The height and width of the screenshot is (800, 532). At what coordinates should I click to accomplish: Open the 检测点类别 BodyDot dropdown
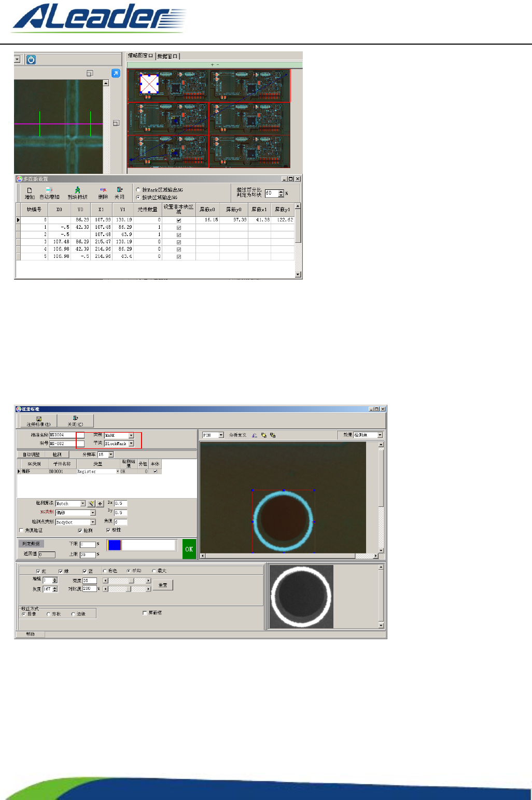(x=93, y=522)
